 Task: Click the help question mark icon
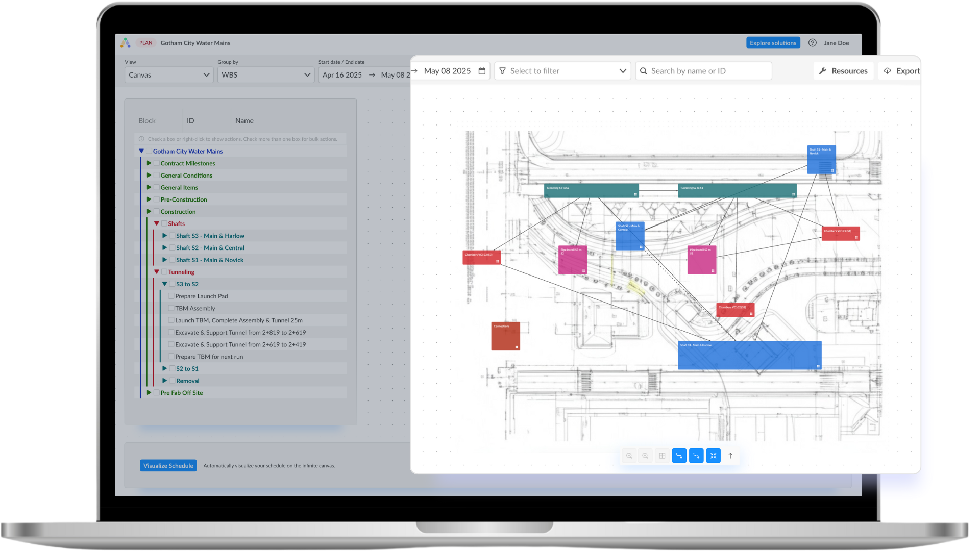click(x=812, y=43)
